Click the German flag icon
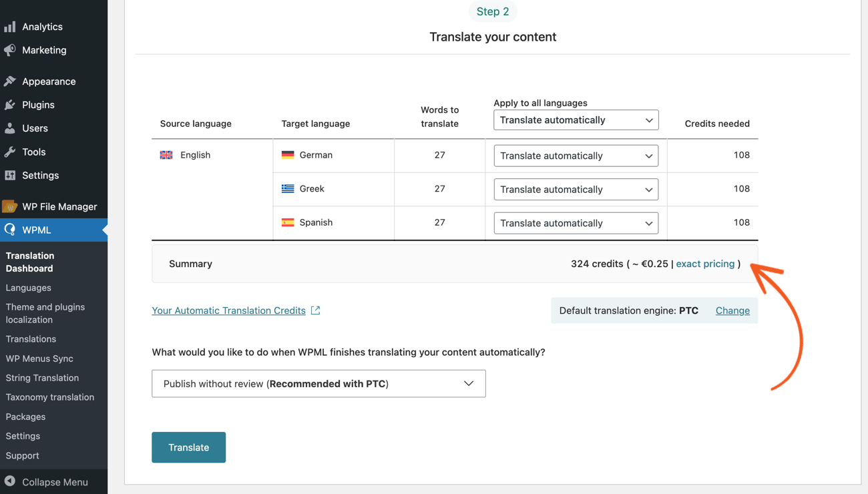 pyautogui.click(x=288, y=154)
